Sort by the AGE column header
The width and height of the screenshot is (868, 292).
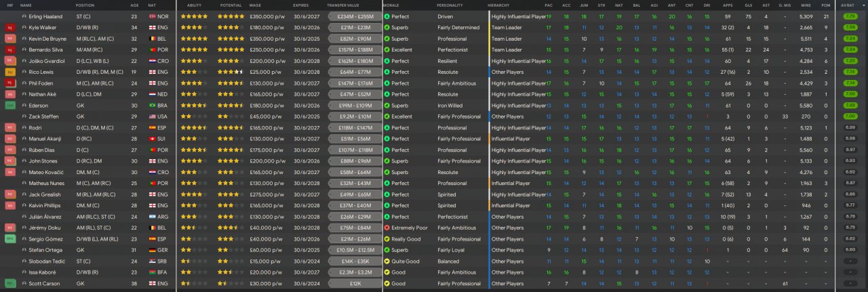pos(134,5)
